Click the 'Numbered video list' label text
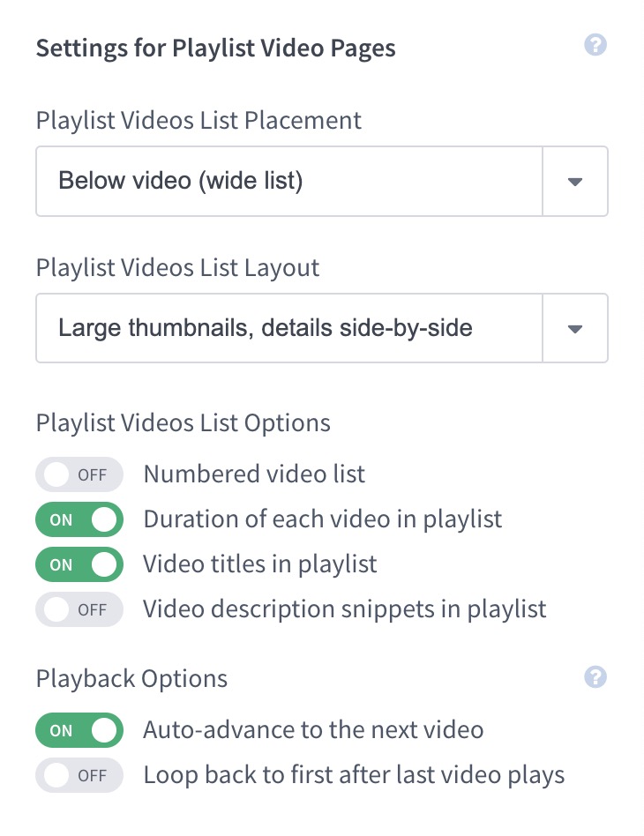 click(253, 474)
